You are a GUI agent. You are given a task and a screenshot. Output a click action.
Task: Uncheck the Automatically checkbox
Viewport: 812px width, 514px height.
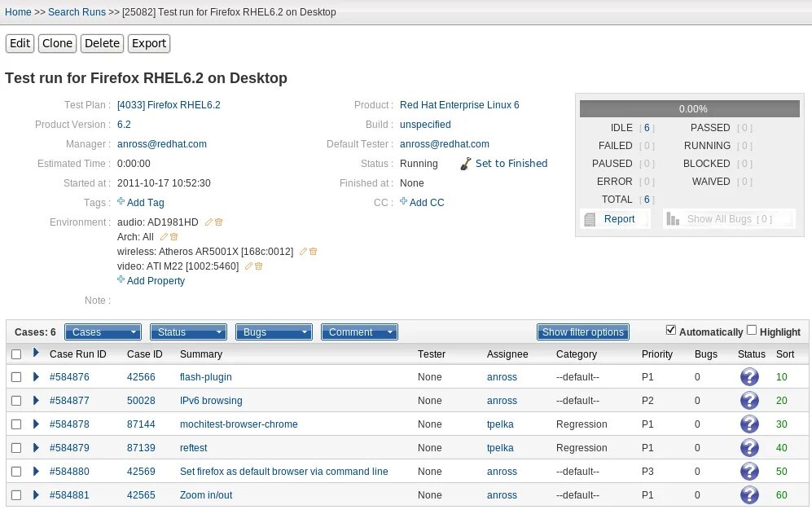click(x=671, y=330)
